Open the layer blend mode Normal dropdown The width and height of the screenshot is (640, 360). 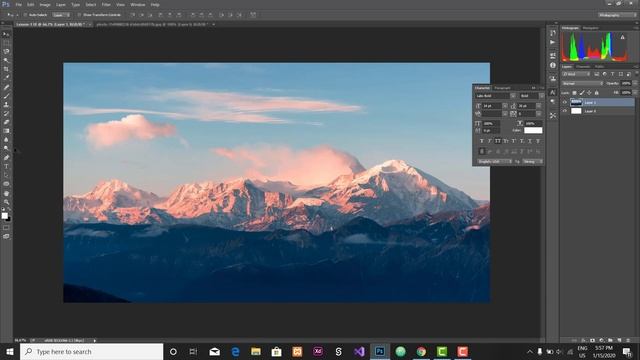click(582, 83)
